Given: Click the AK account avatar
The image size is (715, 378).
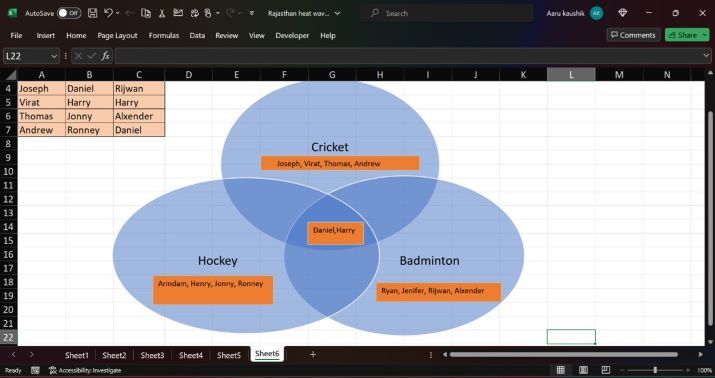Looking at the screenshot, I should point(596,13).
